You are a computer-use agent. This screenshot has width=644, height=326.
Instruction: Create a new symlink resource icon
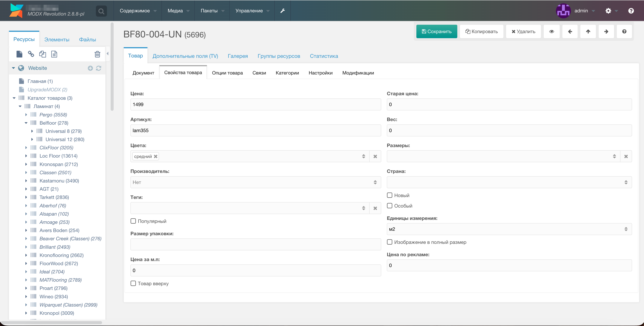click(x=42, y=54)
